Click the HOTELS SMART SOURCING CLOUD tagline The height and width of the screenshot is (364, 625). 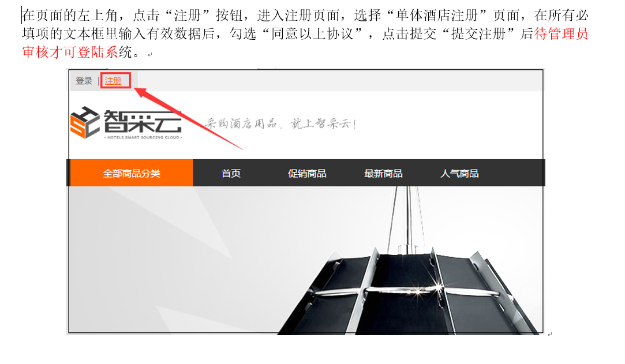[x=143, y=137]
